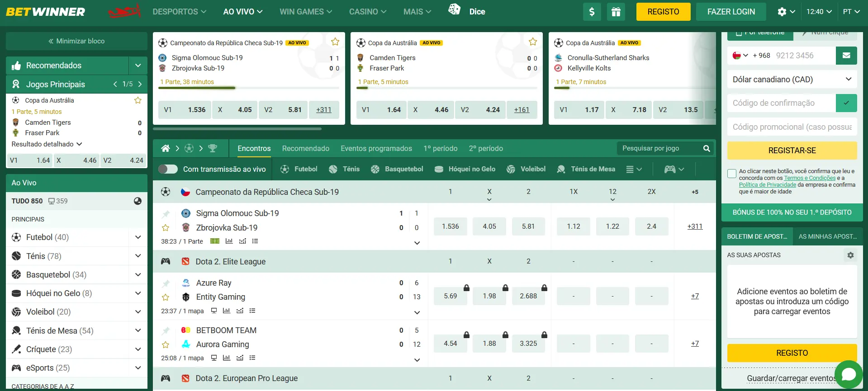This screenshot has width=868, height=391.
Task: Select odds 1.536 for Sigma Olomouc in table
Action: 451,226
